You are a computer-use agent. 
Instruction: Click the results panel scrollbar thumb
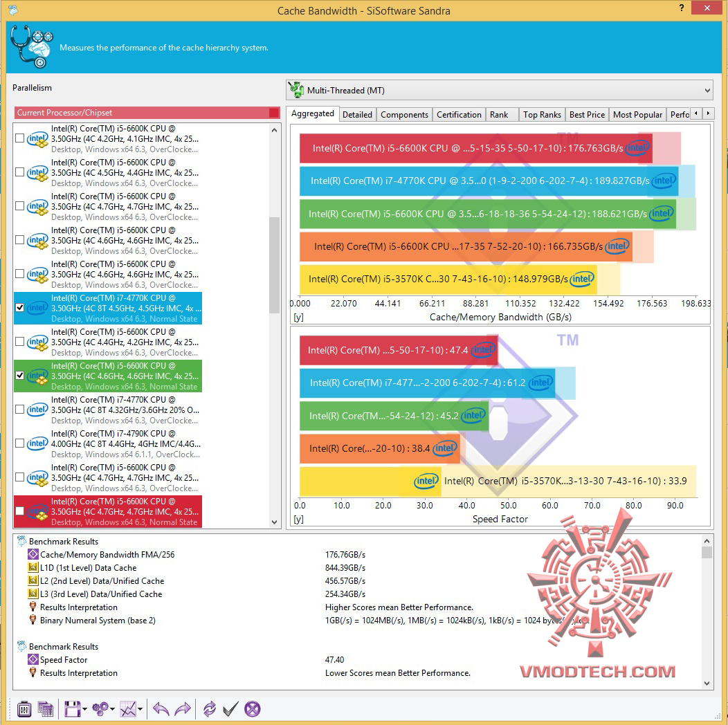[707, 552]
